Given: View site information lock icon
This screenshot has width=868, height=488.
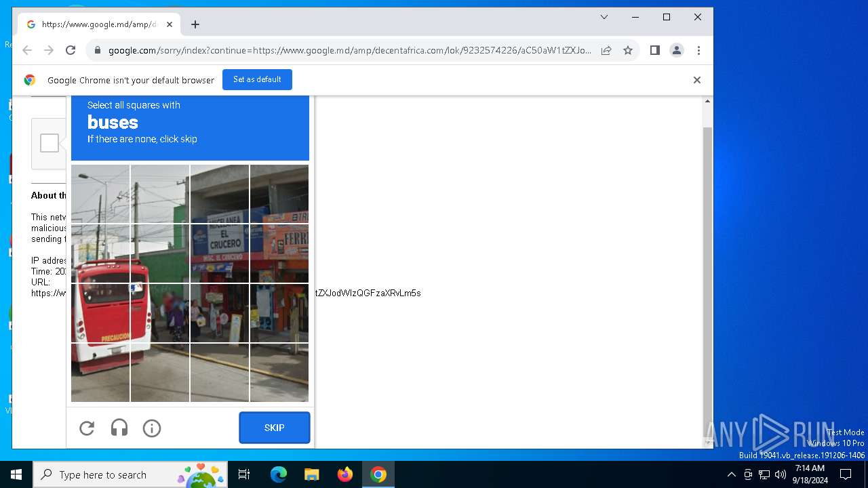Looking at the screenshot, I should point(98,50).
